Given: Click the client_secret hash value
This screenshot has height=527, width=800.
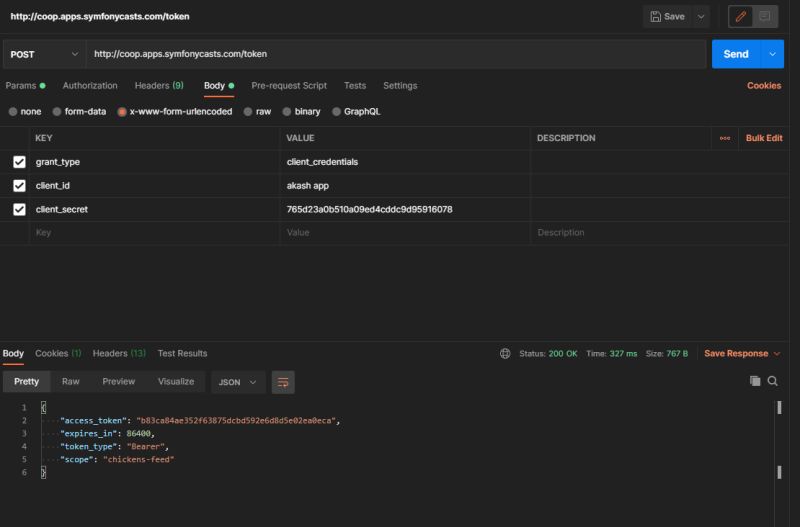Looking at the screenshot, I should (x=369, y=210).
